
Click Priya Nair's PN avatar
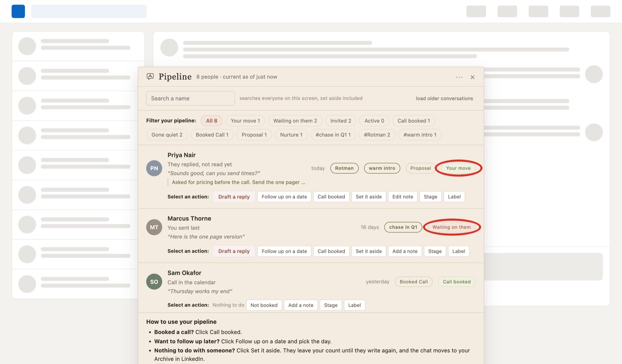tap(154, 168)
